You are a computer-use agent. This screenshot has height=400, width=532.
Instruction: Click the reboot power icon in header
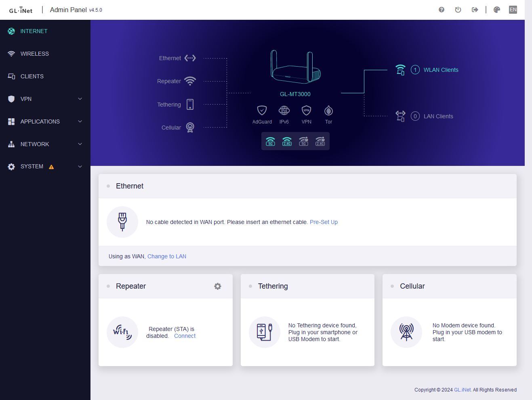pos(458,10)
